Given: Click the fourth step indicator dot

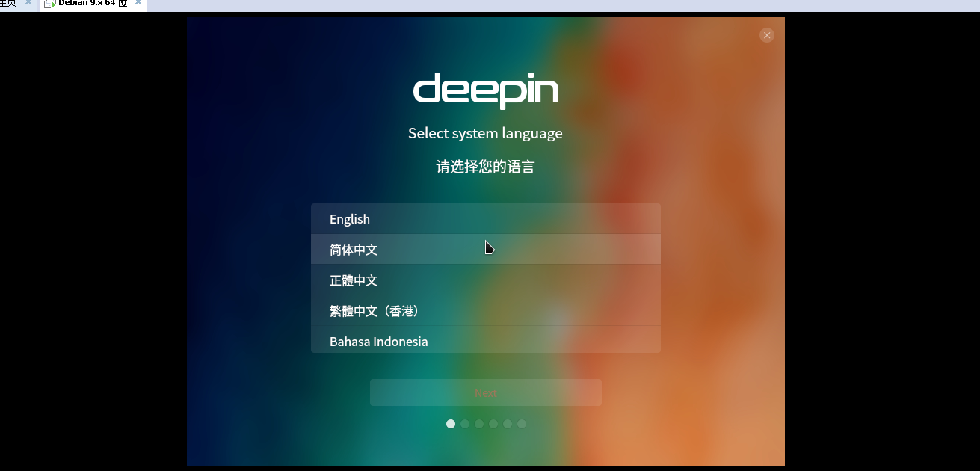Looking at the screenshot, I should tap(493, 424).
